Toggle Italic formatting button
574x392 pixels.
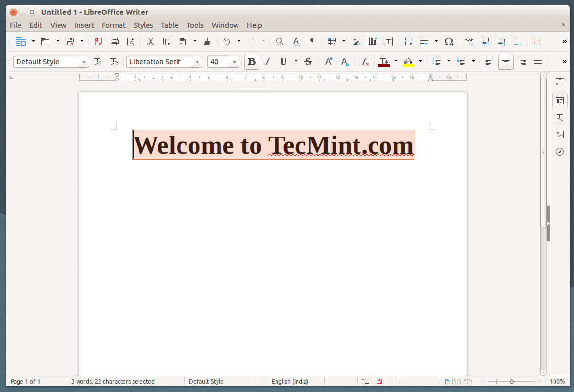pyautogui.click(x=267, y=62)
